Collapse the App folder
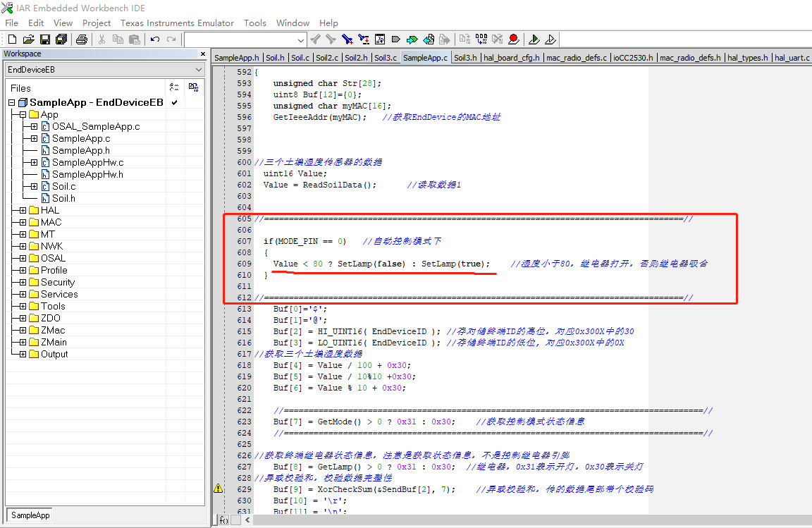The image size is (812, 528). click(x=23, y=114)
